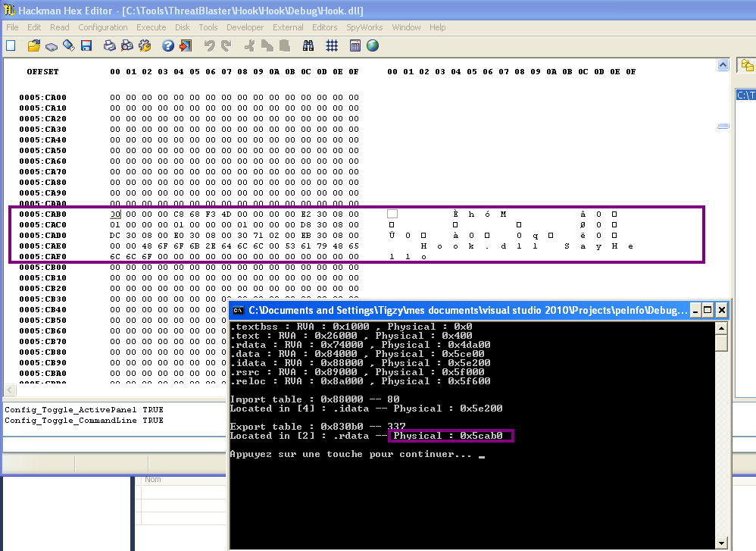Click the open drive icon in toolbar
This screenshot has height=551, width=756.
51,45
